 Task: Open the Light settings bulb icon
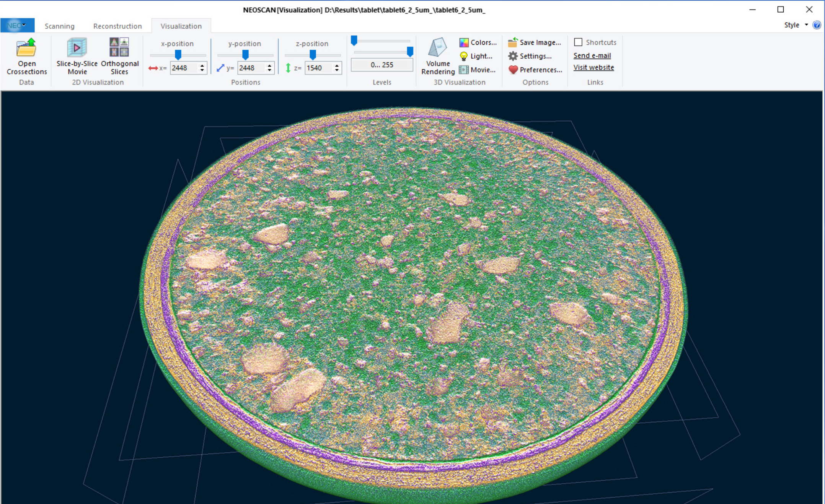pos(464,56)
